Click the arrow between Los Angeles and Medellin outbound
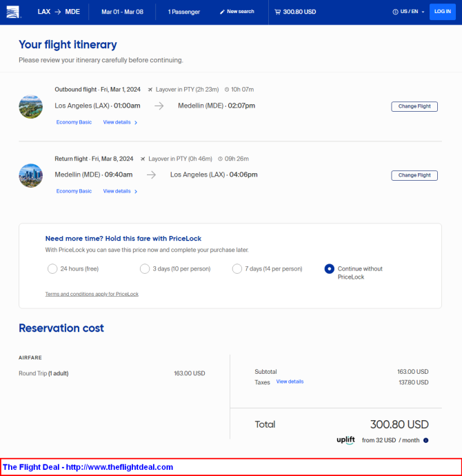Screen dimensions: 462x476 (x=159, y=106)
